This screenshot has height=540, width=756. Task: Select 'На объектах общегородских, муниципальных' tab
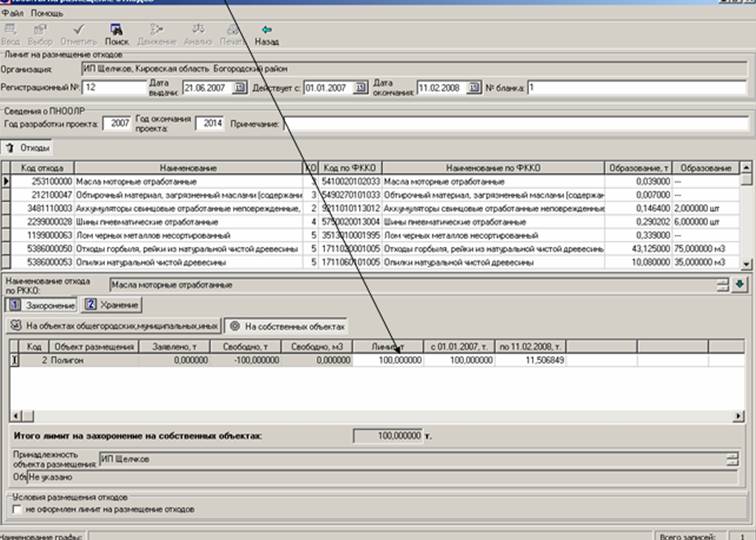pos(114,326)
